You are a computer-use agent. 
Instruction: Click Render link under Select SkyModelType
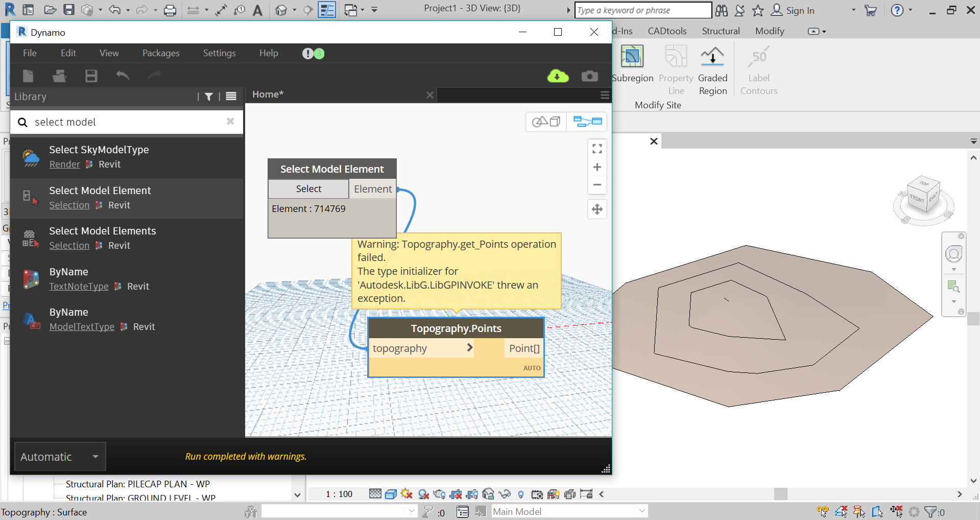(x=65, y=164)
